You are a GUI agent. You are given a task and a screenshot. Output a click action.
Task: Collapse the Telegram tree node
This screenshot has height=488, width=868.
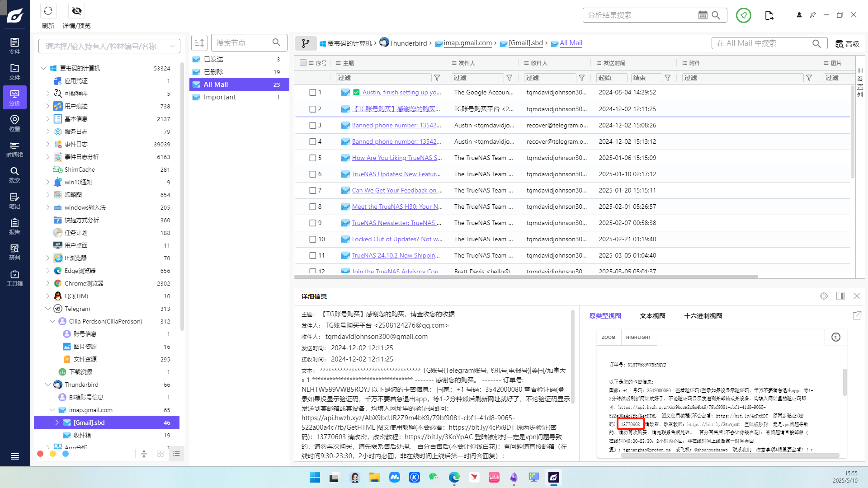point(48,309)
